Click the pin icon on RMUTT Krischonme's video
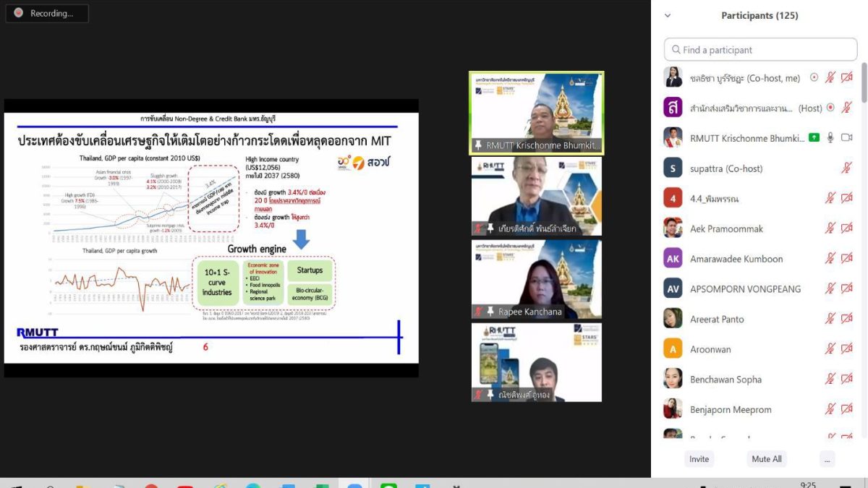This screenshot has height=488, width=868. [x=478, y=146]
